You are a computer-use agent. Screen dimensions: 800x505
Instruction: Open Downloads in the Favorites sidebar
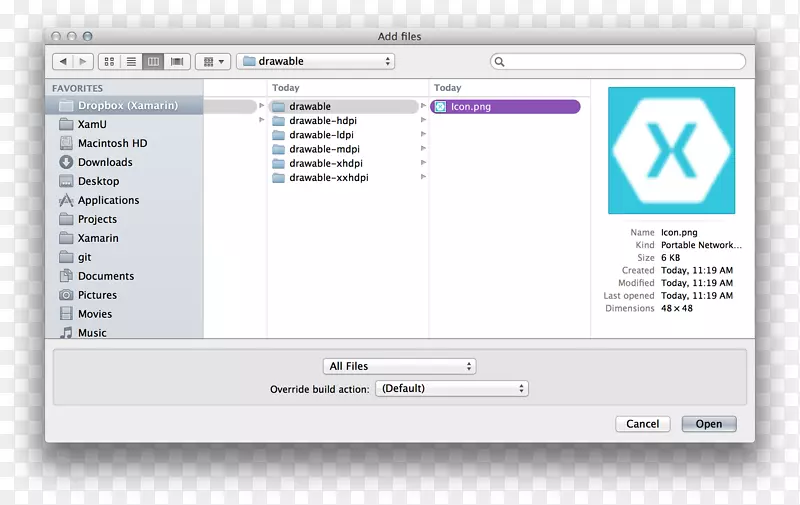click(x=105, y=162)
